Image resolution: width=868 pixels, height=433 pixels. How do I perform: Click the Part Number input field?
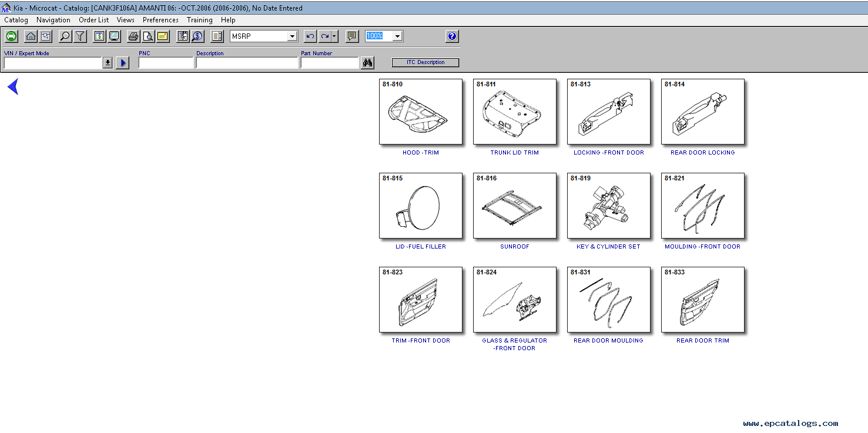click(x=329, y=63)
